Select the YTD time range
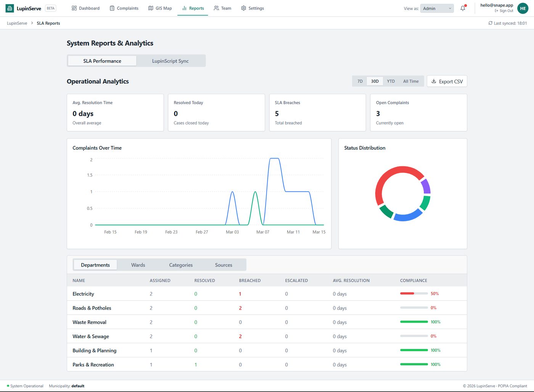The height and width of the screenshot is (392, 534). click(x=391, y=81)
